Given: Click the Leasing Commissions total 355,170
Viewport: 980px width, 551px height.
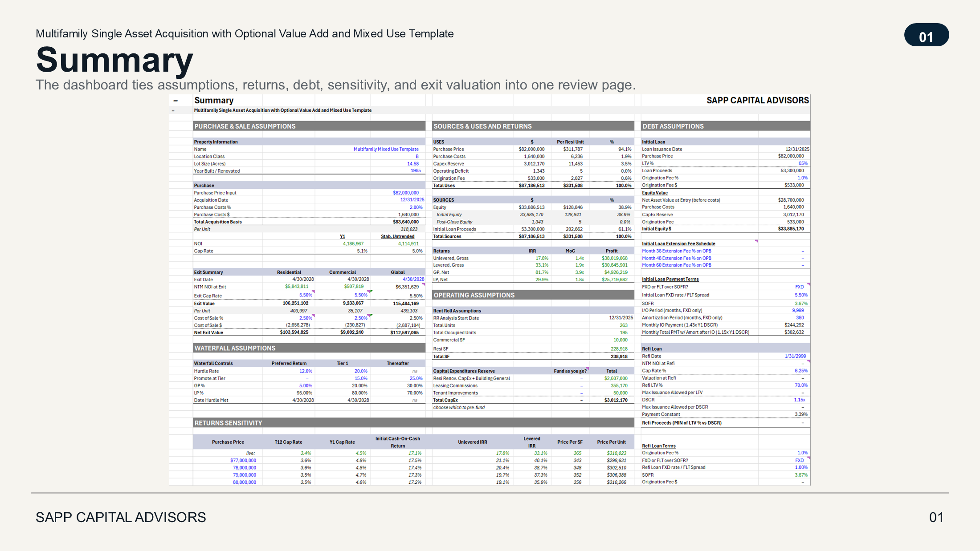Looking at the screenshot, I should (x=619, y=386).
